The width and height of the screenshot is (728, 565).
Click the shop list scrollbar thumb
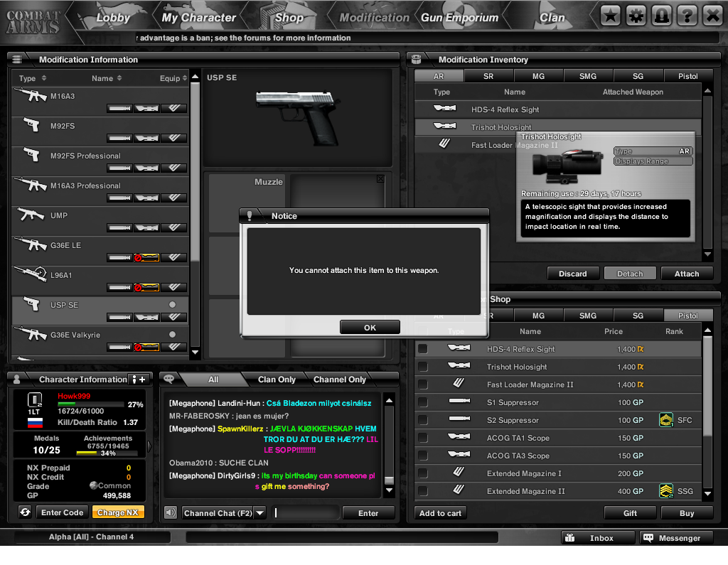pos(707,385)
